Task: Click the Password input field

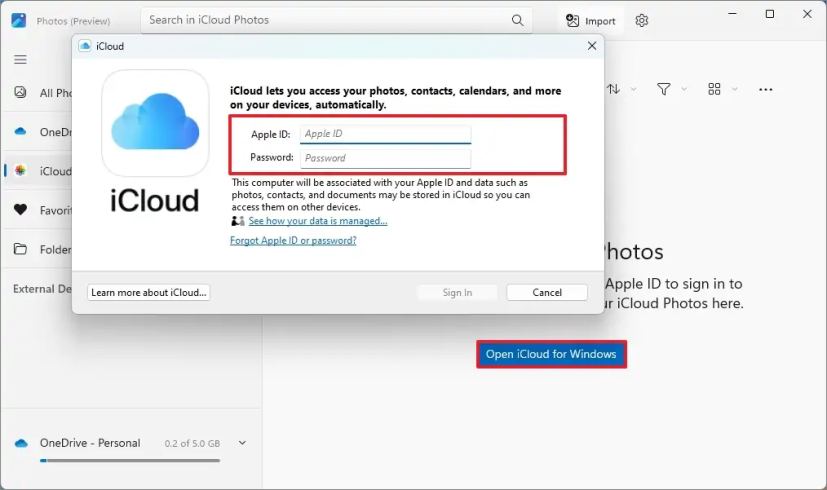Action: (x=385, y=158)
